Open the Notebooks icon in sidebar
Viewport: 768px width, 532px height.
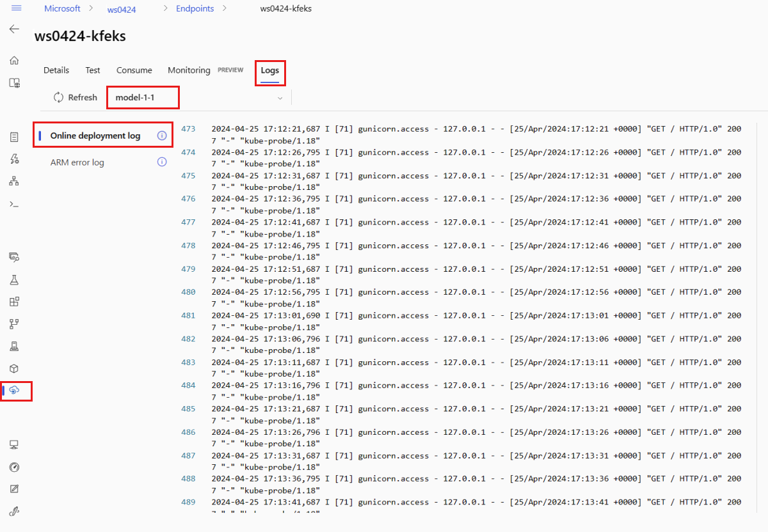(14, 137)
